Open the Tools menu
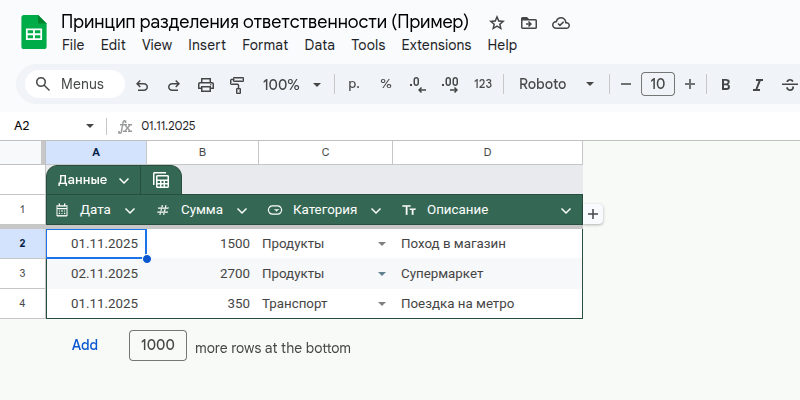 (368, 45)
